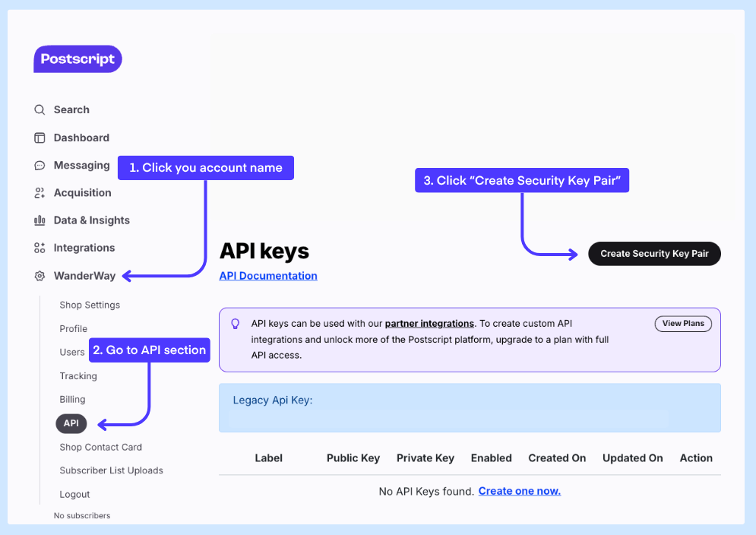Click the Enabled column header
The width and height of the screenshot is (756, 535).
coord(492,458)
